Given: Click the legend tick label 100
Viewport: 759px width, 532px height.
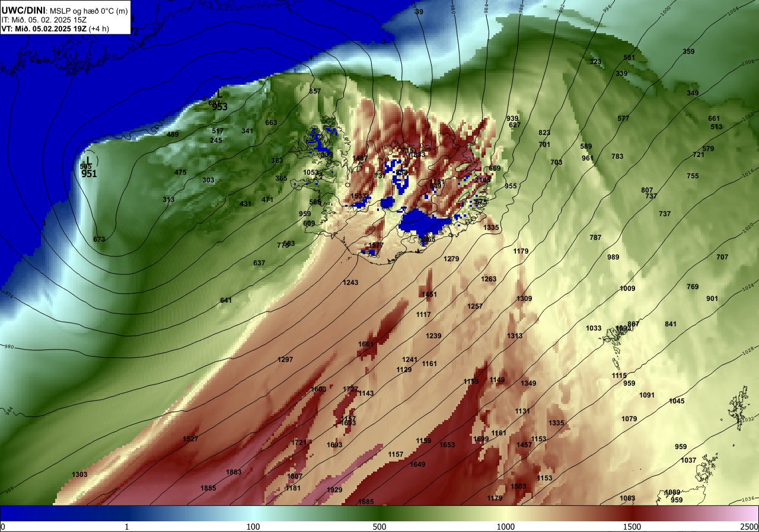Looking at the screenshot, I should click(x=253, y=527).
